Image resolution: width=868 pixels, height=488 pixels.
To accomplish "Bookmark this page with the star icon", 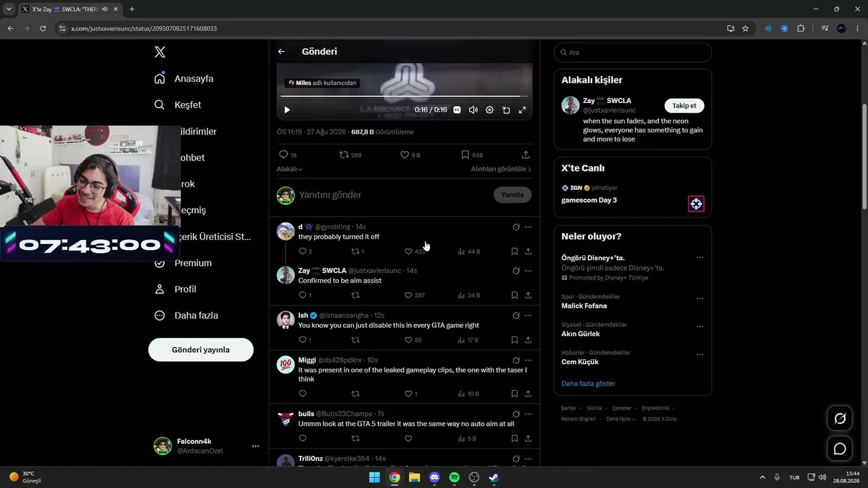I will [x=745, y=28].
